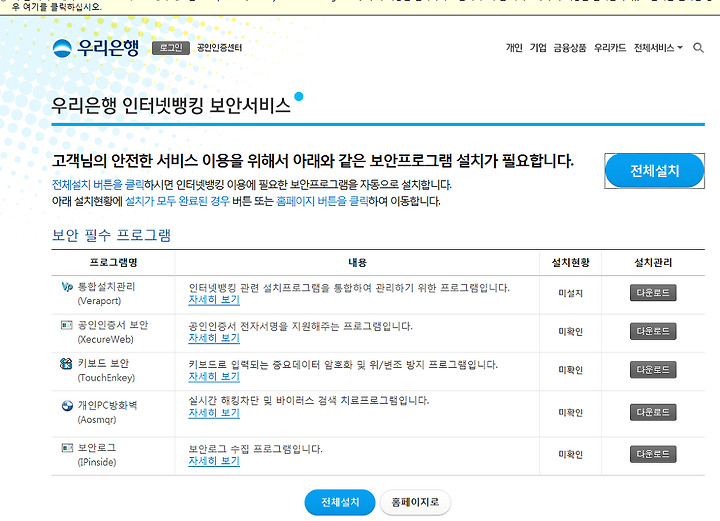
Task: Open 자세히 보기 for TouchEnkey
Action: point(214,377)
